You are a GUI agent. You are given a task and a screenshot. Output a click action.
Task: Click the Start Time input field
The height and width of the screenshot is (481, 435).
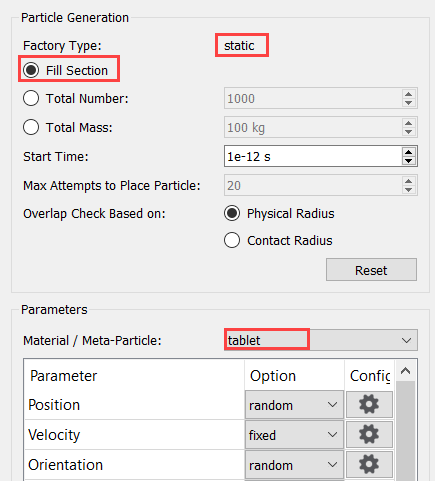[x=313, y=156]
